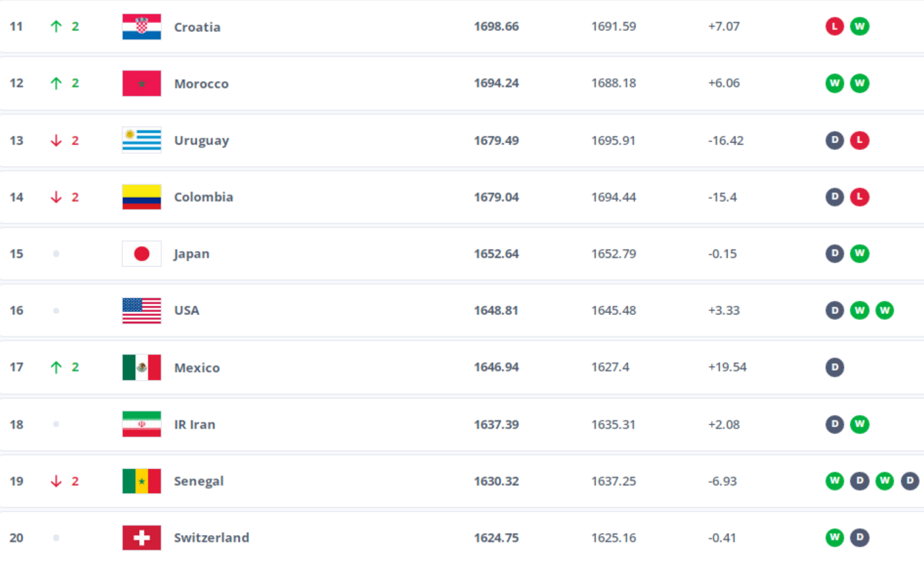Click Senegal's red down arrow
924x561 pixels.
click(56, 481)
